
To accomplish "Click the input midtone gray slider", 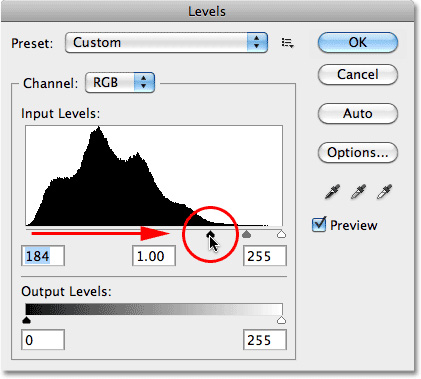I will [246, 234].
